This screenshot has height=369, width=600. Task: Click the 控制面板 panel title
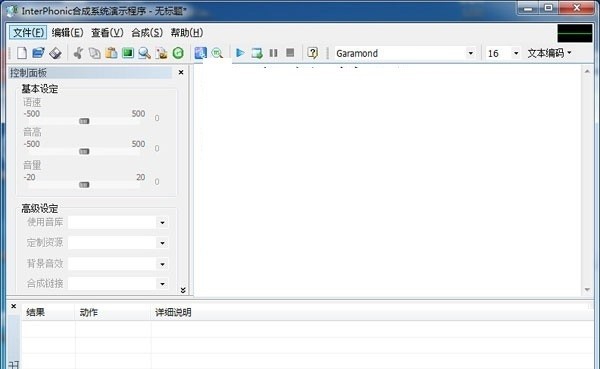(28, 73)
